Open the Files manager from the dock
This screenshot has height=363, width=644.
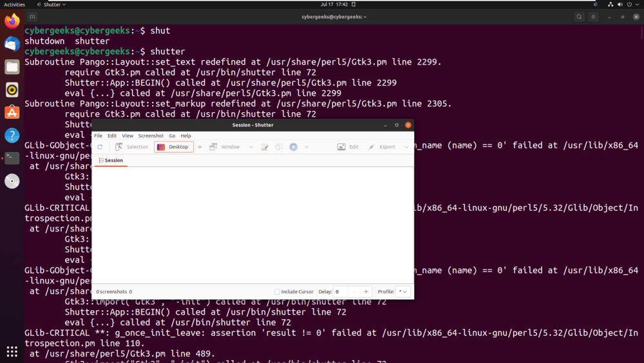click(x=12, y=67)
